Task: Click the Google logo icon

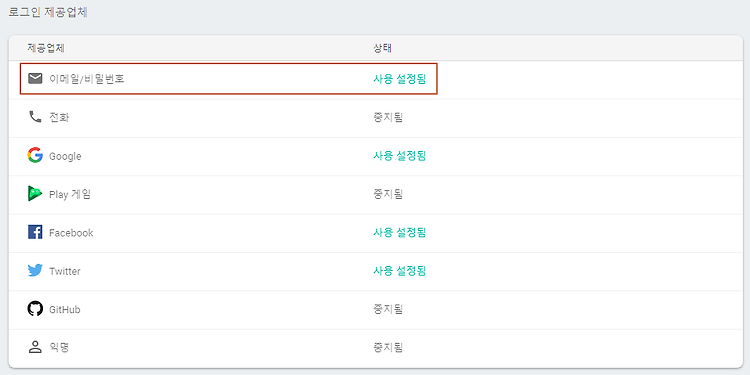Action: click(35, 155)
